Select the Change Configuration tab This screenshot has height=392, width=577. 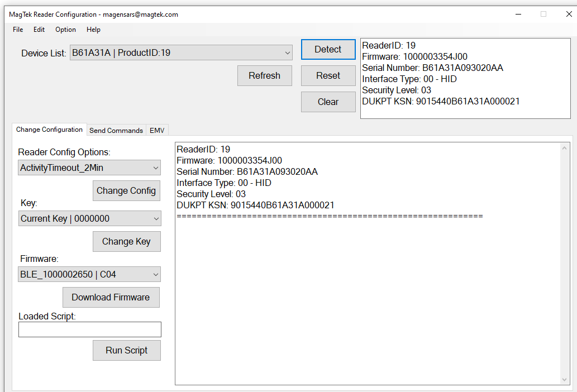[49, 129]
